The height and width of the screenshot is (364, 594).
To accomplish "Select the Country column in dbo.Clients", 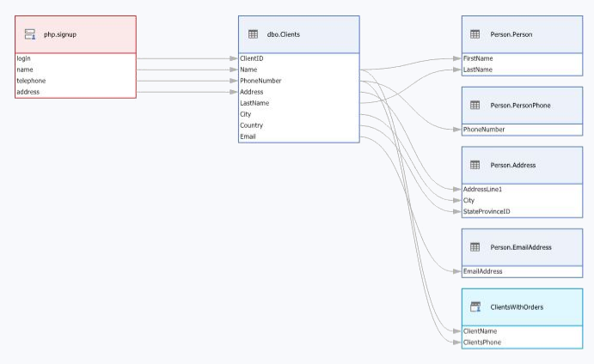I will pyautogui.click(x=252, y=125).
